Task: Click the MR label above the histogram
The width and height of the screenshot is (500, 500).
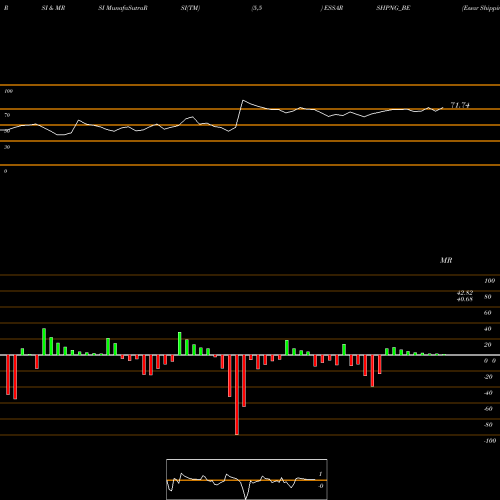Action: (x=446, y=260)
